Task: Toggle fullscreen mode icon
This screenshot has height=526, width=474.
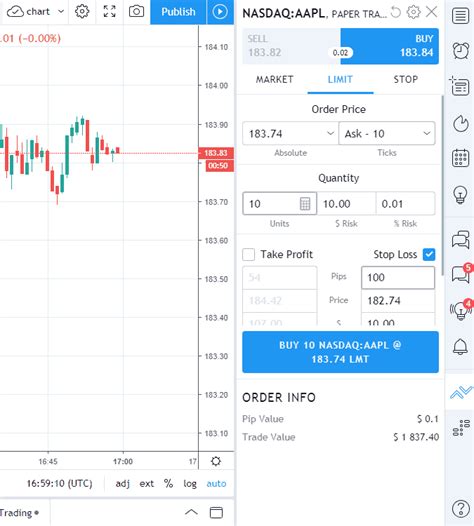Action: (109, 12)
